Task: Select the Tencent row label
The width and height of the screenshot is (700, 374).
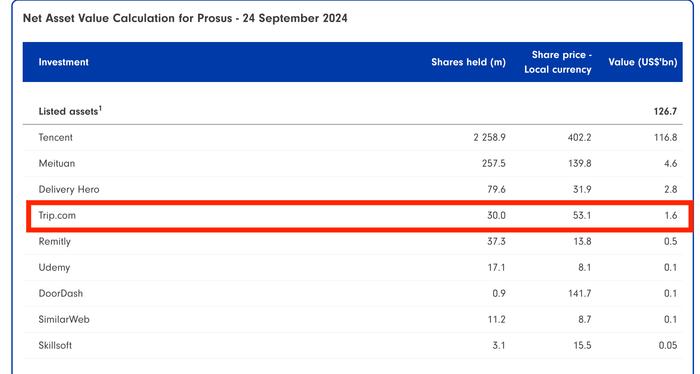Action: 55,137
